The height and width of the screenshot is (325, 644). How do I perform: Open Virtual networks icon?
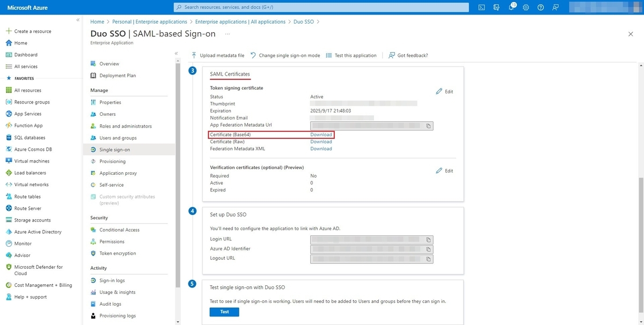(x=9, y=184)
